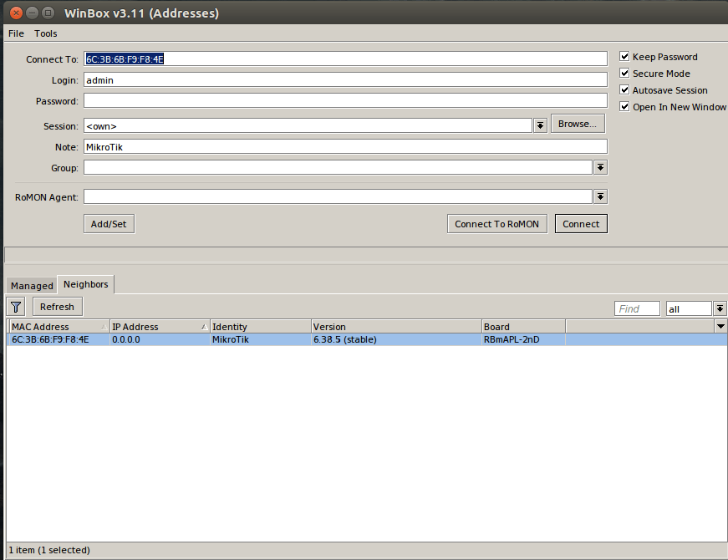This screenshot has height=560, width=728.
Task: Open the 'all' filter dropdown
Action: pos(720,308)
